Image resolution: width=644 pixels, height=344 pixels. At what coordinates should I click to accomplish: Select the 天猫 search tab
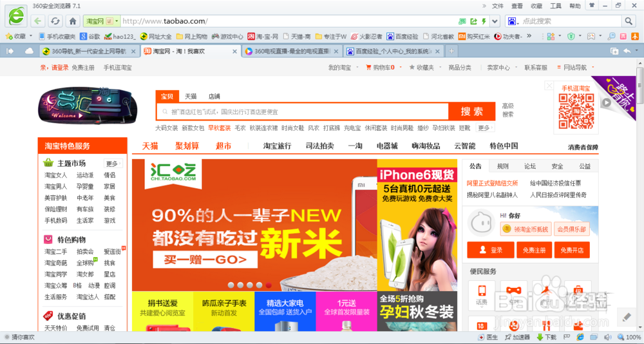191,96
